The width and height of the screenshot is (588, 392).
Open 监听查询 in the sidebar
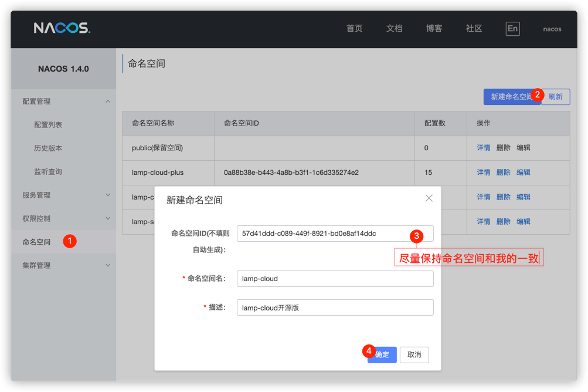[x=48, y=172]
